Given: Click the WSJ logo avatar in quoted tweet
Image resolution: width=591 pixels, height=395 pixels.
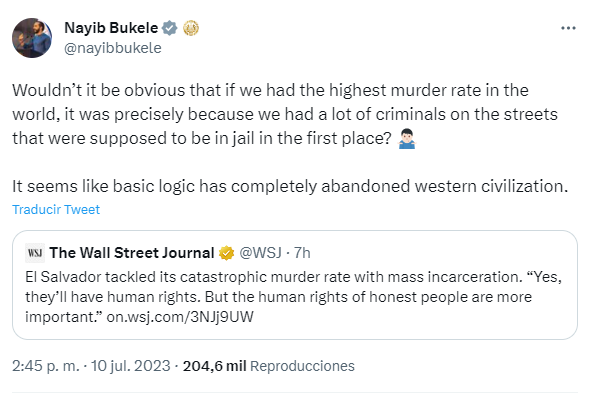Looking at the screenshot, I should pyautogui.click(x=35, y=253).
